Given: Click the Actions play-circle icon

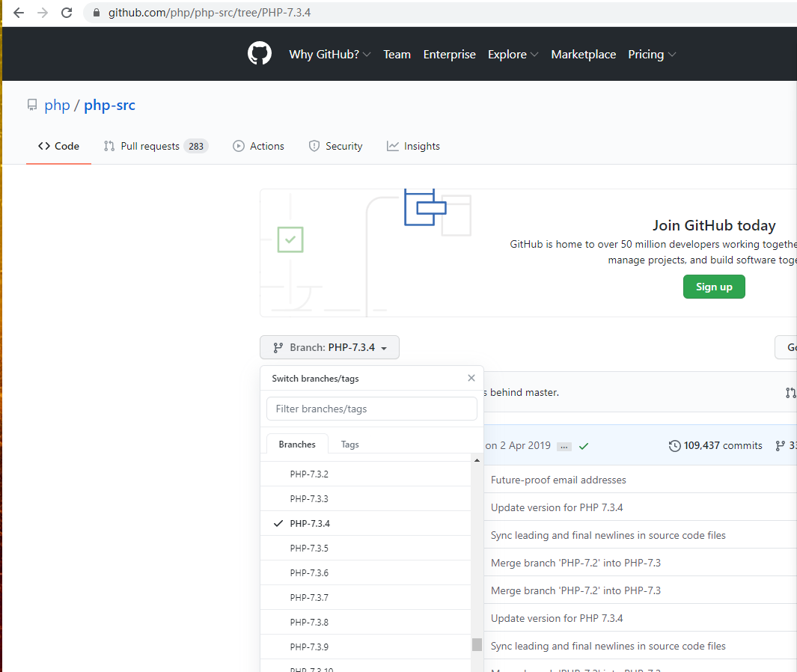Looking at the screenshot, I should click(238, 146).
